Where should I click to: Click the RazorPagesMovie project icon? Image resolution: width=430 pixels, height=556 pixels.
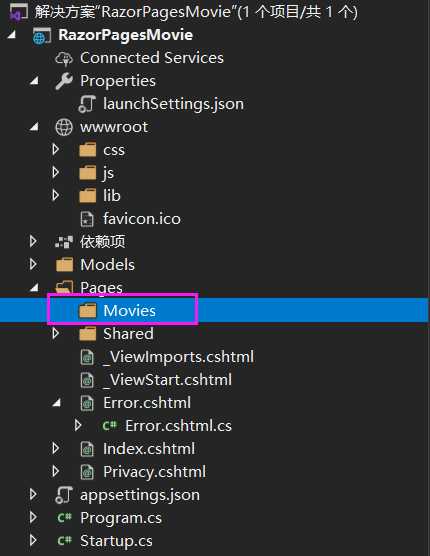(41, 35)
